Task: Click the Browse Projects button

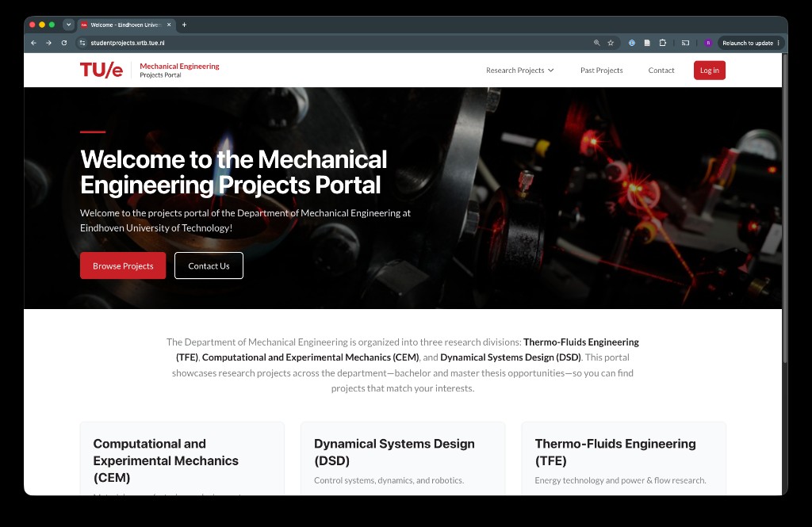Action: [x=123, y=265]
